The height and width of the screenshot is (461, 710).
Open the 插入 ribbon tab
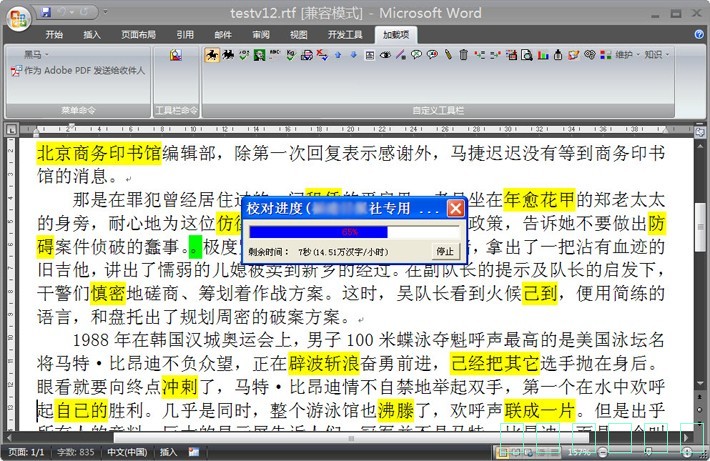[92, 35]
